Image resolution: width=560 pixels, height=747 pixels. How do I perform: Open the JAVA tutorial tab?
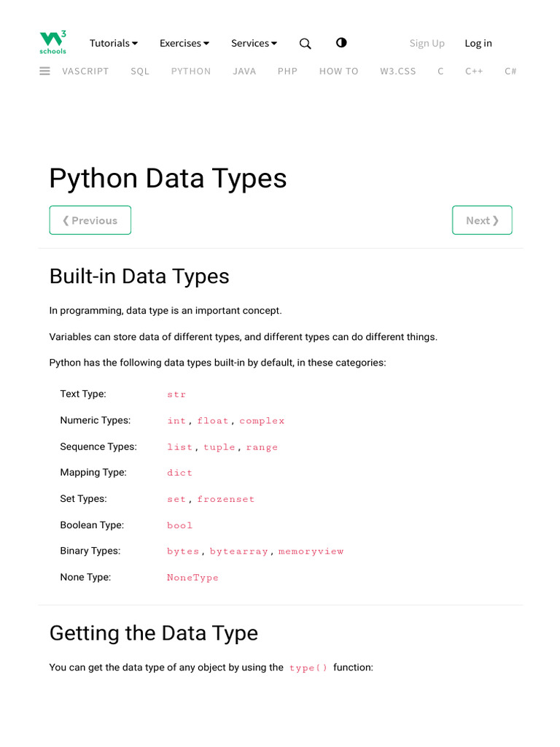click(244, 71)
